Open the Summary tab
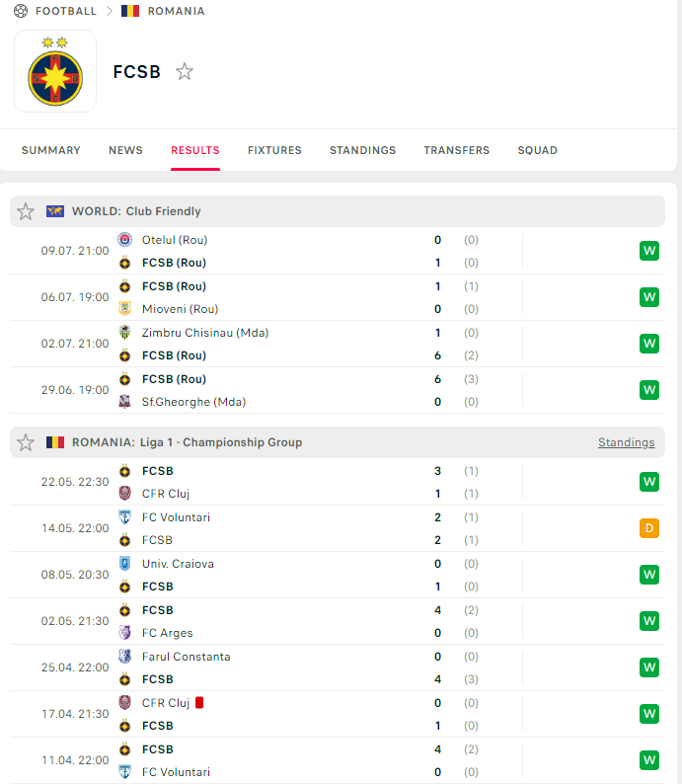 click(51, 150)
